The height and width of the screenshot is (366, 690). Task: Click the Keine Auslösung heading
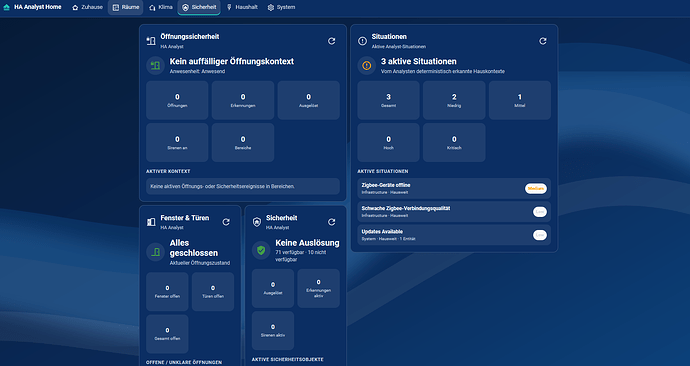click(307, 243)
